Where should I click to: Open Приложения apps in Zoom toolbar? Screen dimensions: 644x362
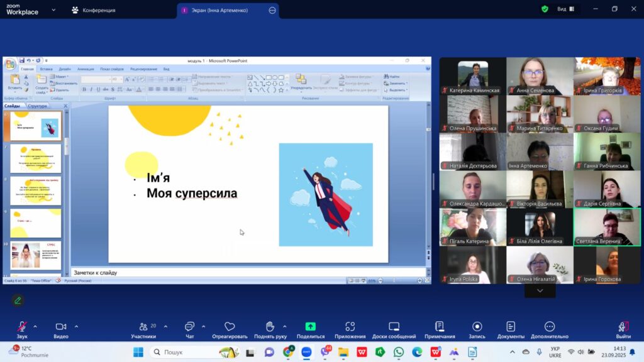coord(350,327)
